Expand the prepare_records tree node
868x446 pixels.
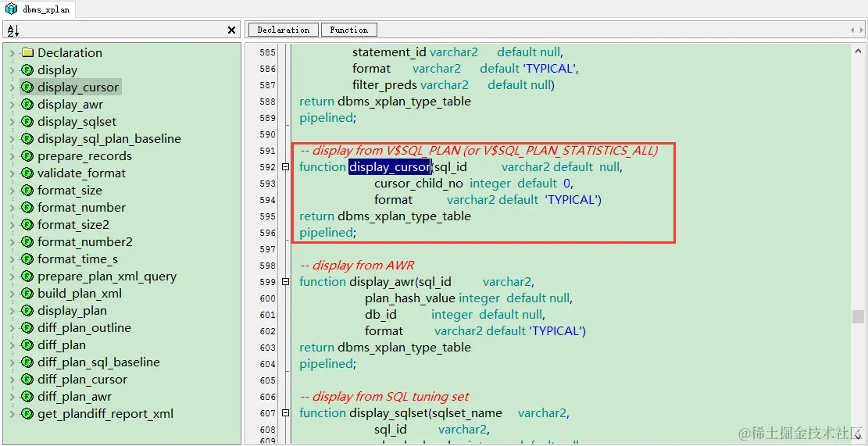12,156
